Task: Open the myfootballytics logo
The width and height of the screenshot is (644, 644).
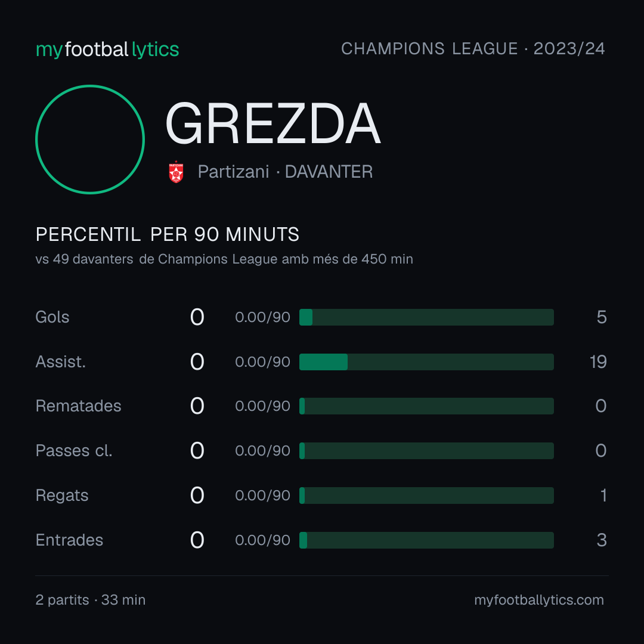Action: point(107,49)
